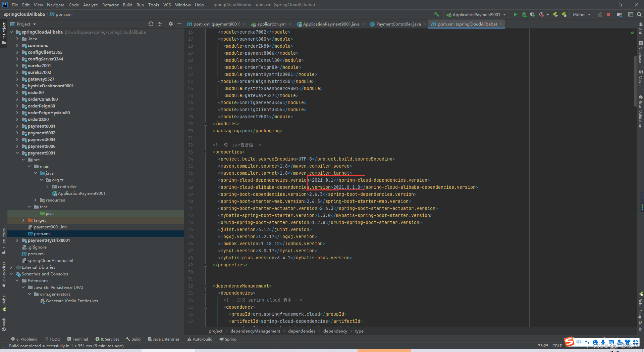The height and width of the screenshot is (352, 644).
Task: Collapse the payment9001 module
Action: point(17,153)
